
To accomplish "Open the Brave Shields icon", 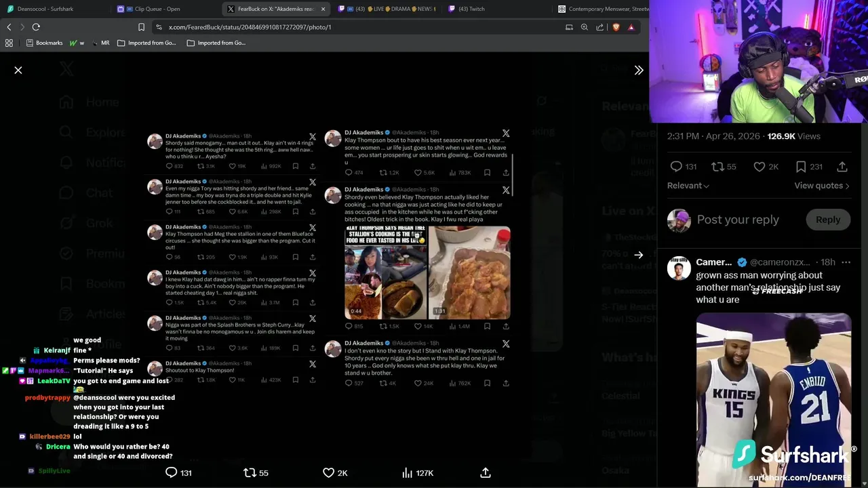I will 616,27.
